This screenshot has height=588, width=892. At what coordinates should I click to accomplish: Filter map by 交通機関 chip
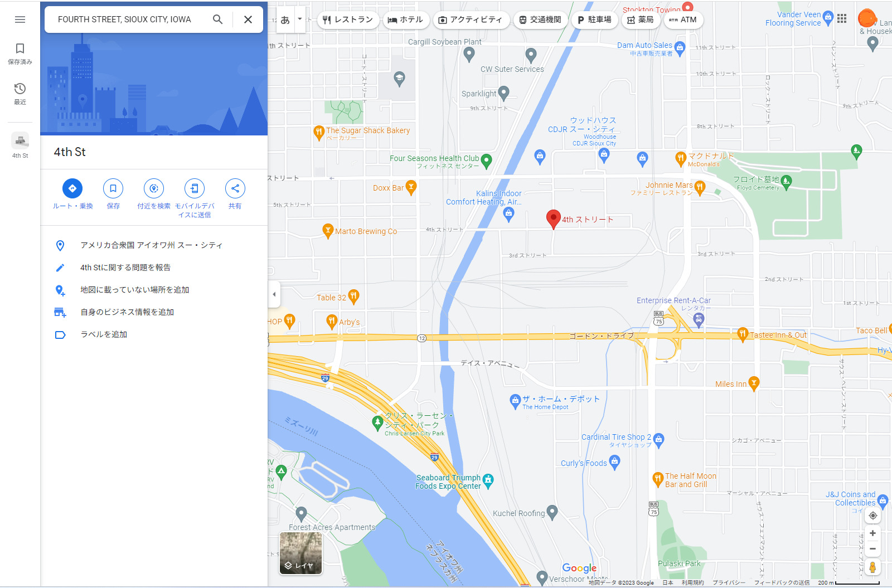pyautogui.click(x=540, y=20)
